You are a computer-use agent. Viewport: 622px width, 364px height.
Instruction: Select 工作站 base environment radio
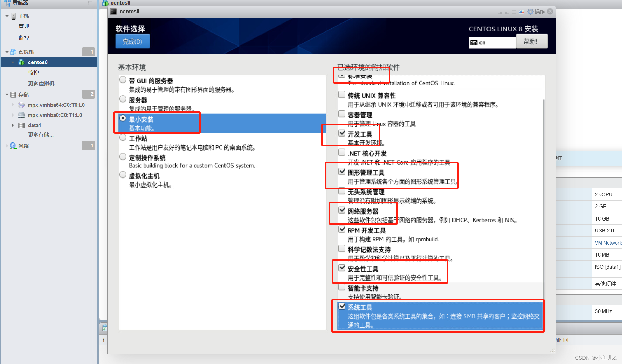(x=123, y=138)
